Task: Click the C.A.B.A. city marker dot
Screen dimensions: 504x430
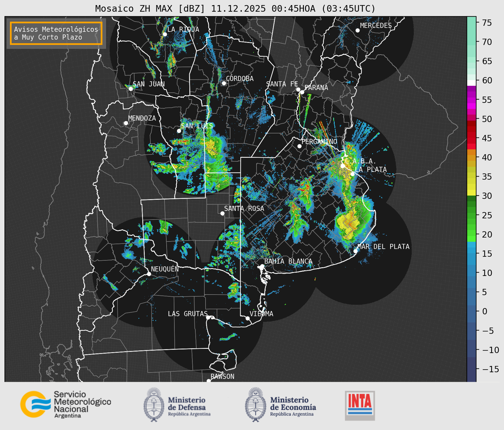Action: click(x=343, y=166)
